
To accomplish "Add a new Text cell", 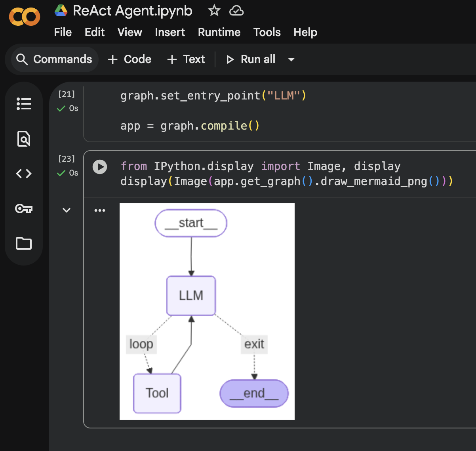I will pos(186,59).
